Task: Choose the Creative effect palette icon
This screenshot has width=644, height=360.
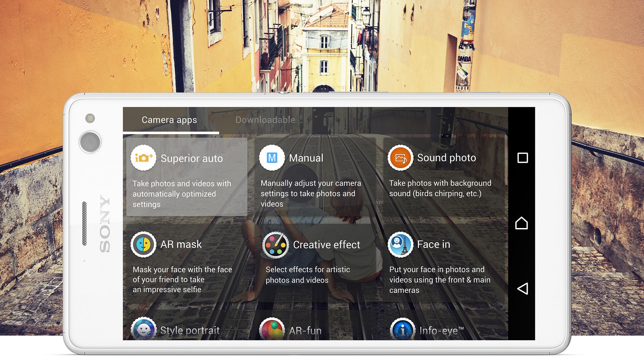Action: [275, 245]
